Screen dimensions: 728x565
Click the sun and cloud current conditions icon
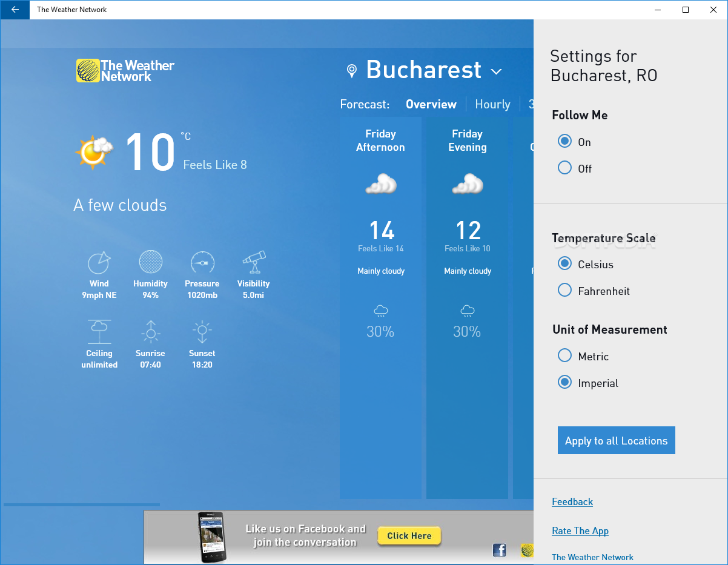tap(94, 151)
